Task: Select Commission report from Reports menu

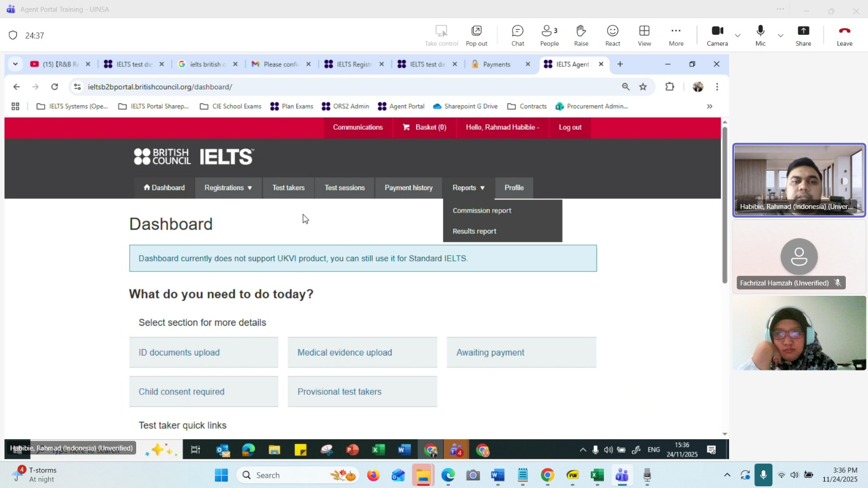Action: pos(482,211)
